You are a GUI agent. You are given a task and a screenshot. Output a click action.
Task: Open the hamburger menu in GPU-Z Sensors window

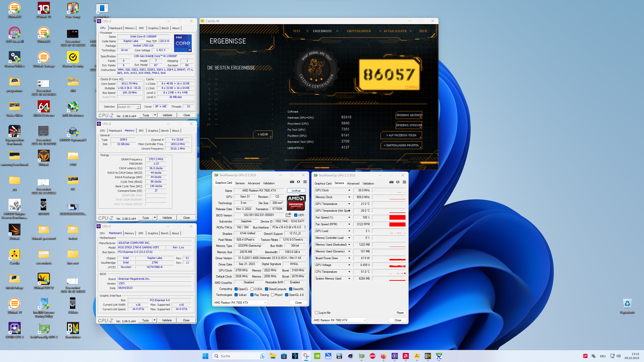point(404,182)
